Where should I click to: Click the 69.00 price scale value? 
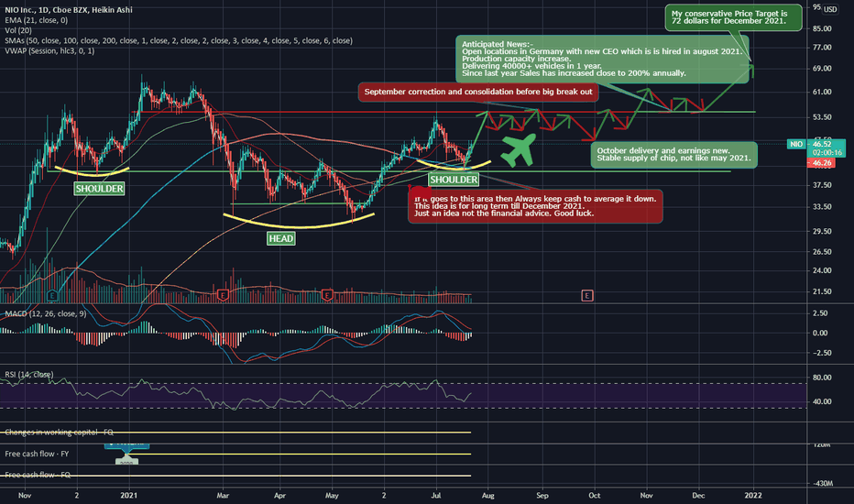pyautogui.click(x=822, y=68)
